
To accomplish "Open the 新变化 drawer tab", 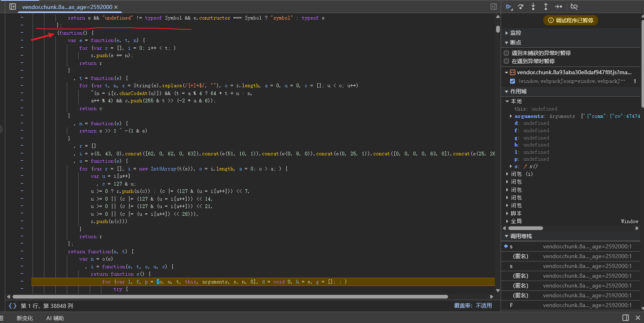I will pyautogui.click(x=25, y=318).
